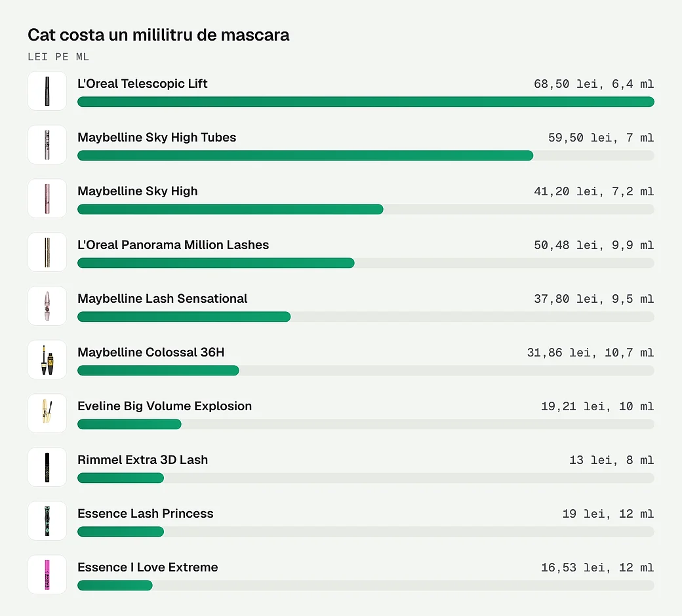Click the 'Maybelline Colossal 36H' label
Screen dimensions: 682x616
pyautogui.click(x=151, y=352)
